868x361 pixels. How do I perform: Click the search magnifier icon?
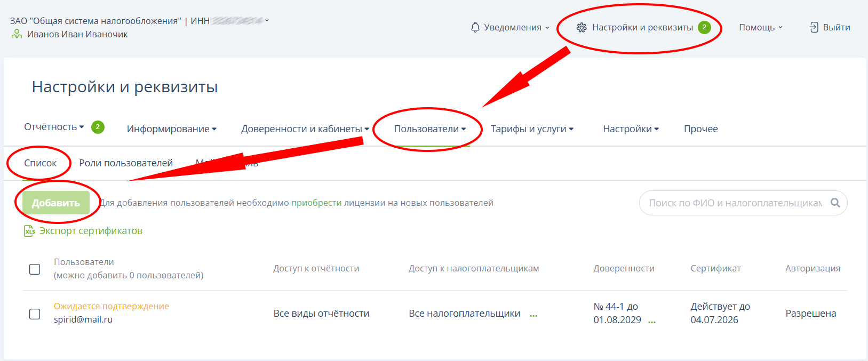point(835,203)
